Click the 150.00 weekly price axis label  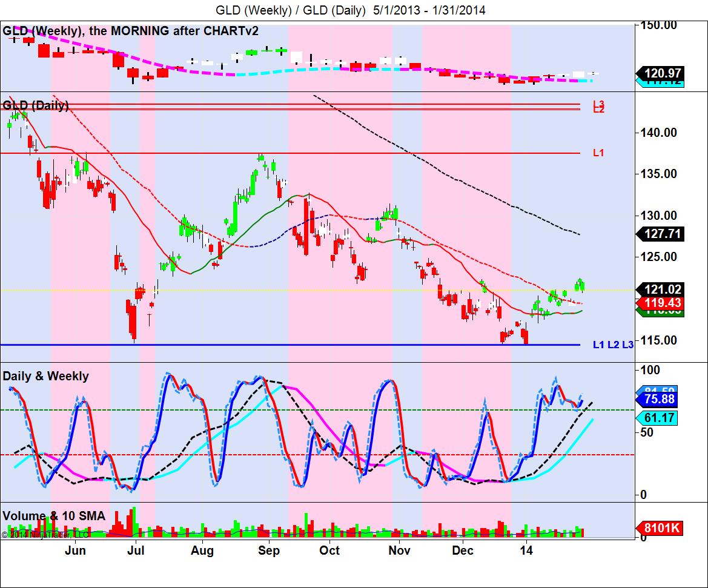point(659,25)
